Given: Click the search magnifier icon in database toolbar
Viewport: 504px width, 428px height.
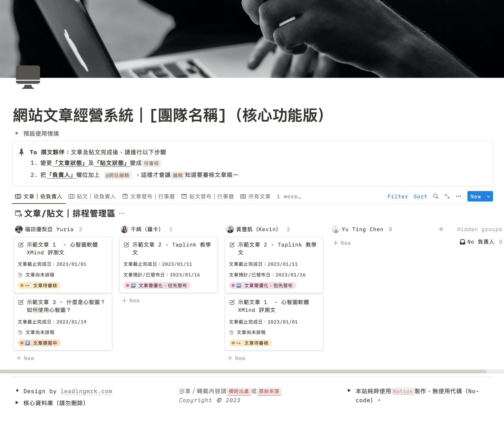Looking at the screenshot, I should (x=436, y=196).
